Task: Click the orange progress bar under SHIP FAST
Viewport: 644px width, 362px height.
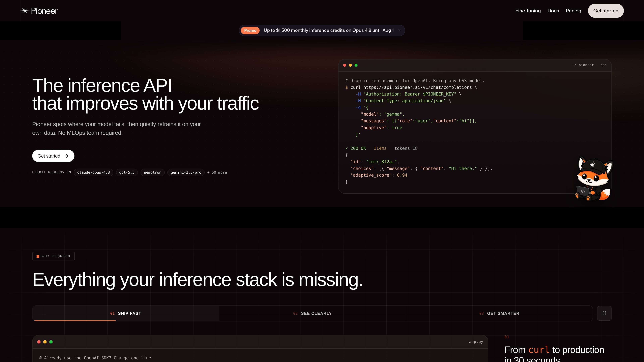Action: click(75, 321)
